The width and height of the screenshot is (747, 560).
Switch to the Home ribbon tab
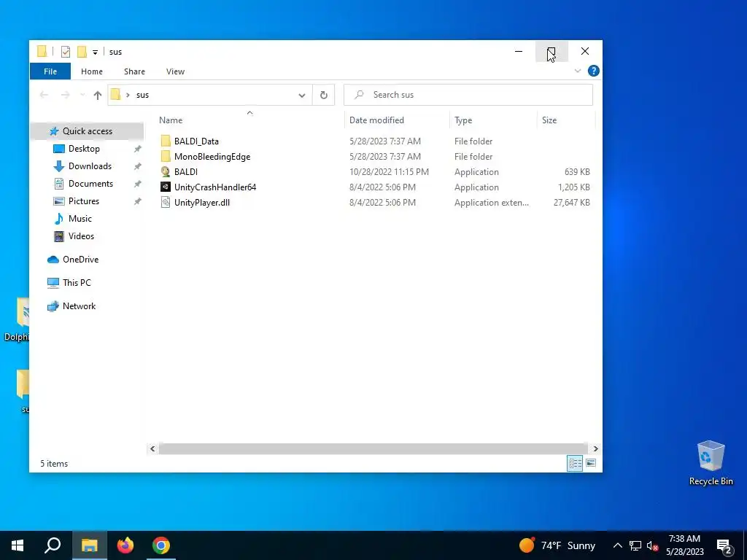coord(91,71)
